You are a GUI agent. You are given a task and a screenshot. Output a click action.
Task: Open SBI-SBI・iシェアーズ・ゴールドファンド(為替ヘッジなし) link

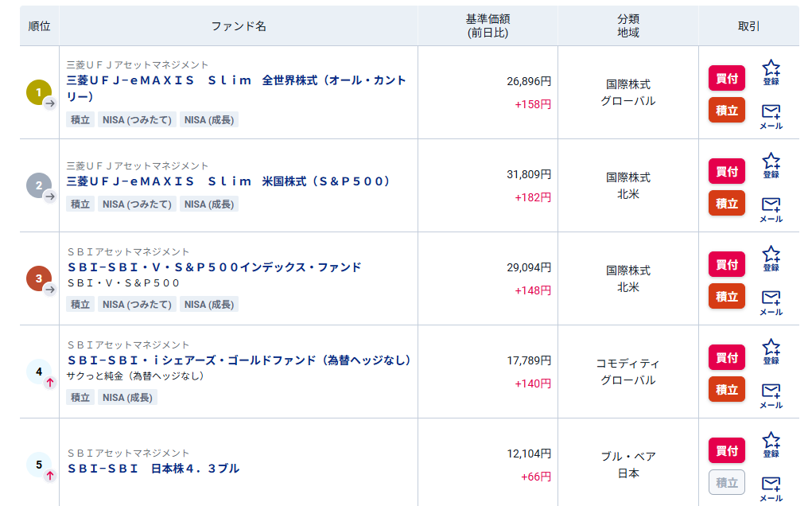[239, 360]
